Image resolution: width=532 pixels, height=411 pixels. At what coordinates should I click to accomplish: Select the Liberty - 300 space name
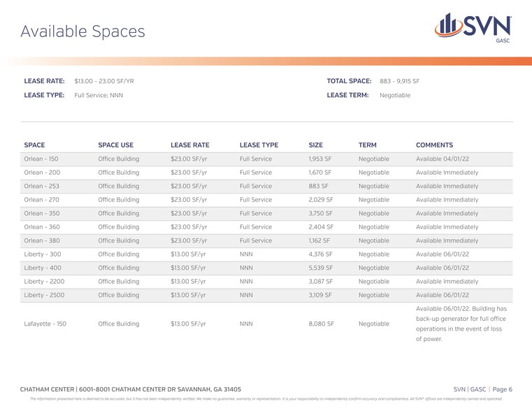pyautogui.click(x=43, y=254)
